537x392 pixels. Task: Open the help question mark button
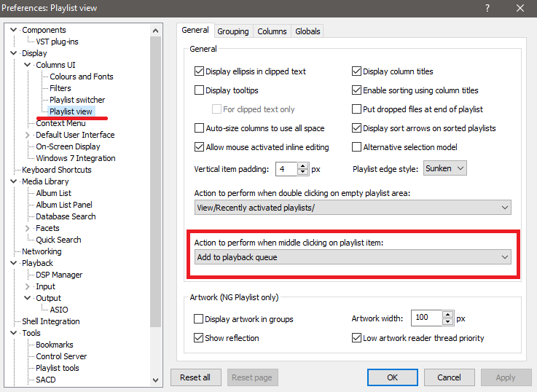tap(487, 8)
